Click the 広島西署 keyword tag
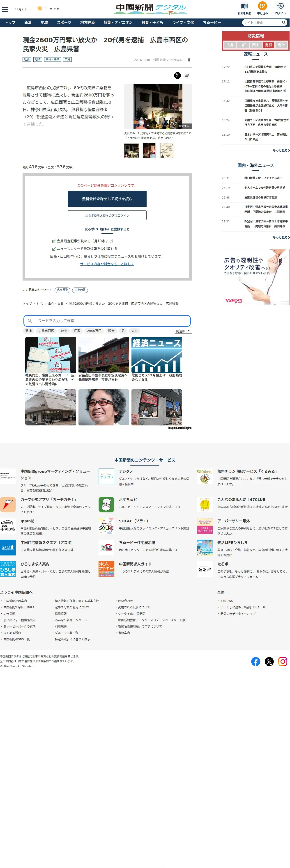 pos(80,290)
